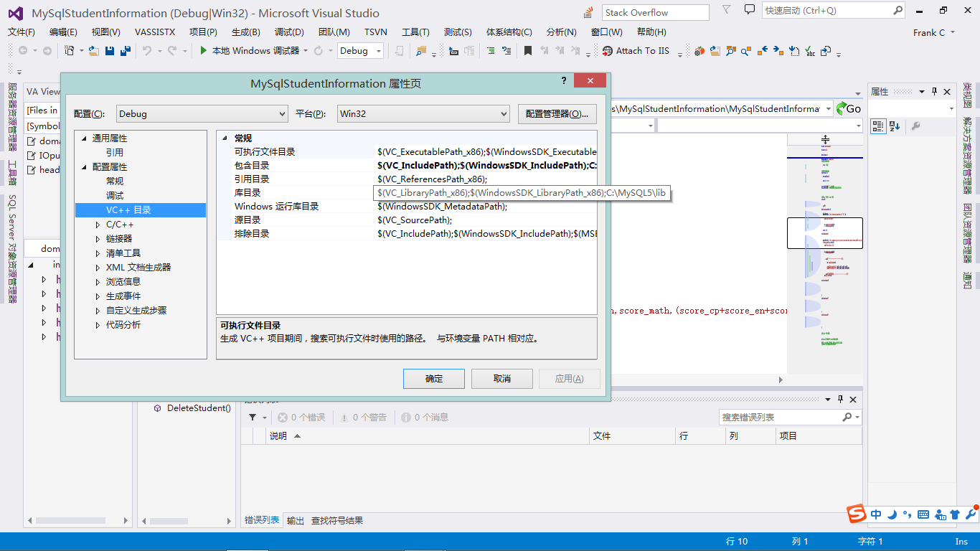Switch to the 查找符号结果 tab

pos(337,521)
